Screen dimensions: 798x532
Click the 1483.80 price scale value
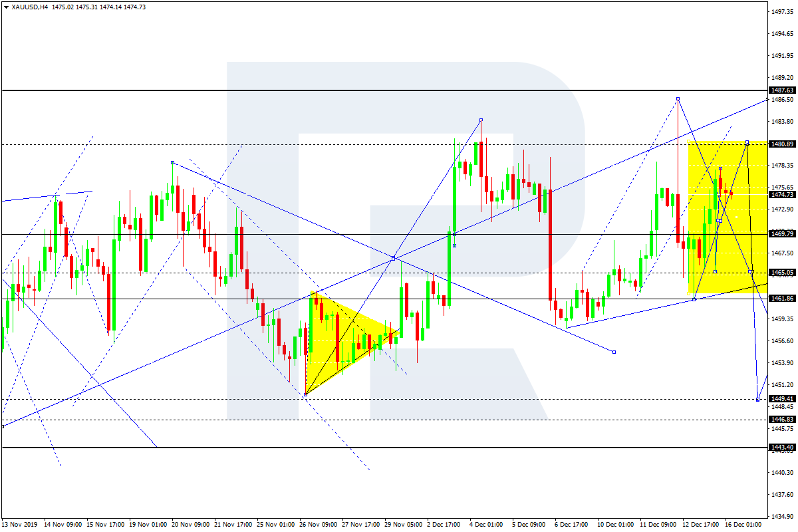tap(782, 122)
